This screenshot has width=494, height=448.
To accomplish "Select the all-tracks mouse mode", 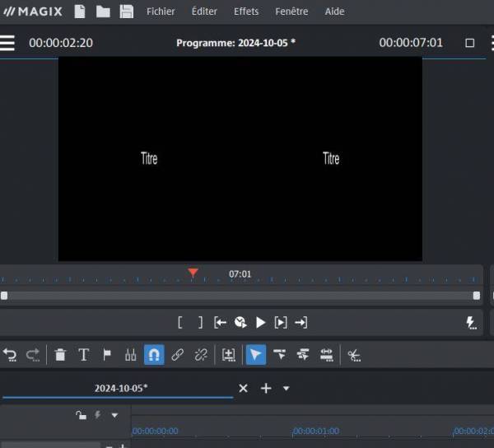I will pyautogui.click(x=303, y=355).
